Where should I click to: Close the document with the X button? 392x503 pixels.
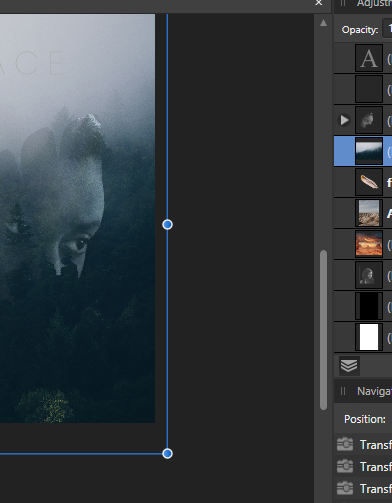(x=319, y=3)
